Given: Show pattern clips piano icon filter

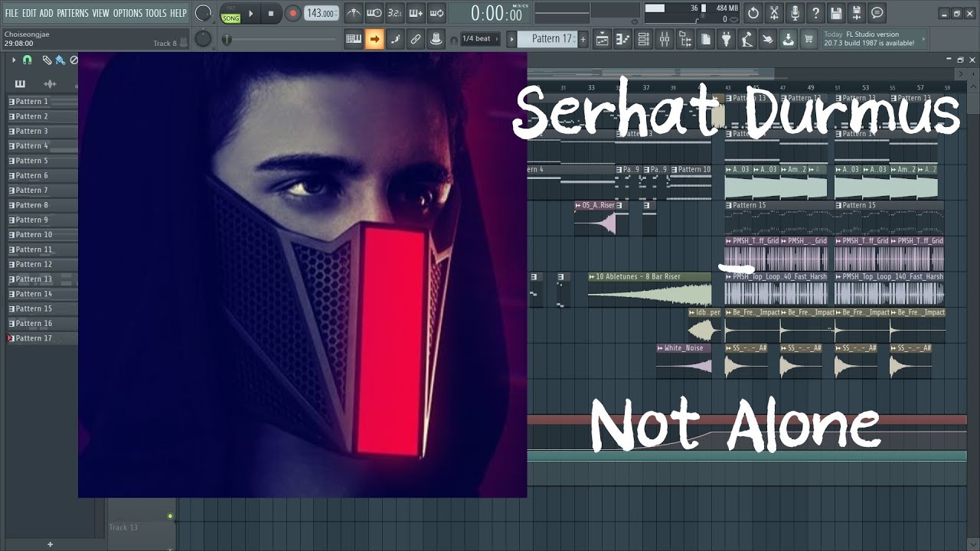Looking at the screenshot, I should (20, 83).
